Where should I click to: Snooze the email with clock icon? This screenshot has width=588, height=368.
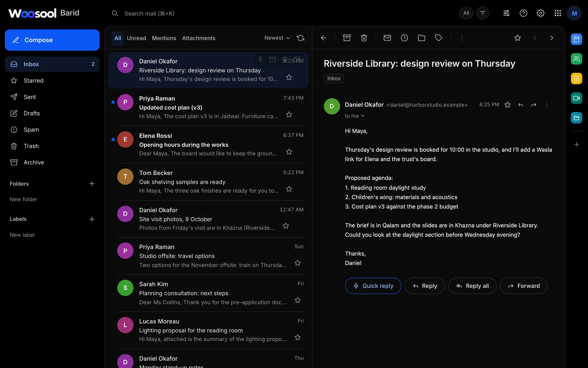(x=404, y=38)
